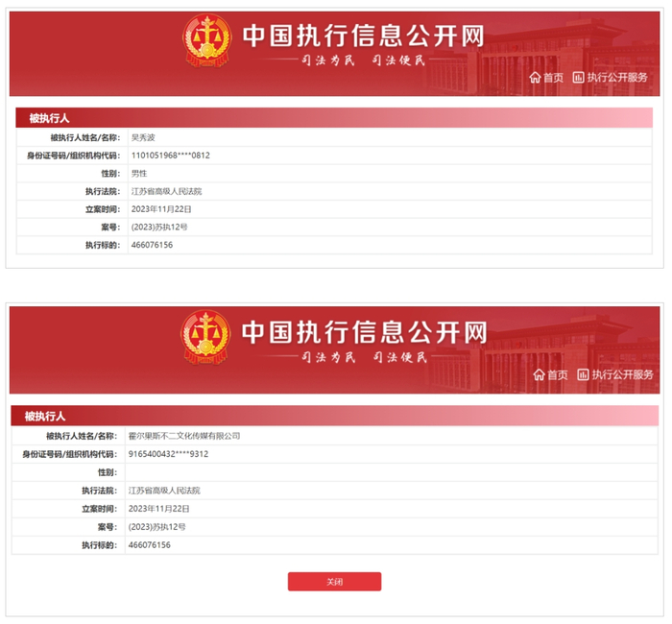This screenshot has height=624, width=672.
Task: Select gender value 男性
Action: click(139, 174)
